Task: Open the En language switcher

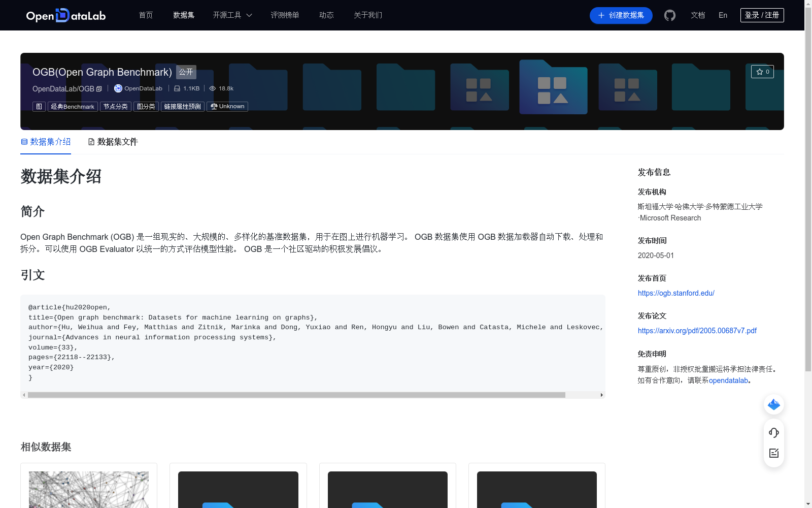Action: point(722,15)
